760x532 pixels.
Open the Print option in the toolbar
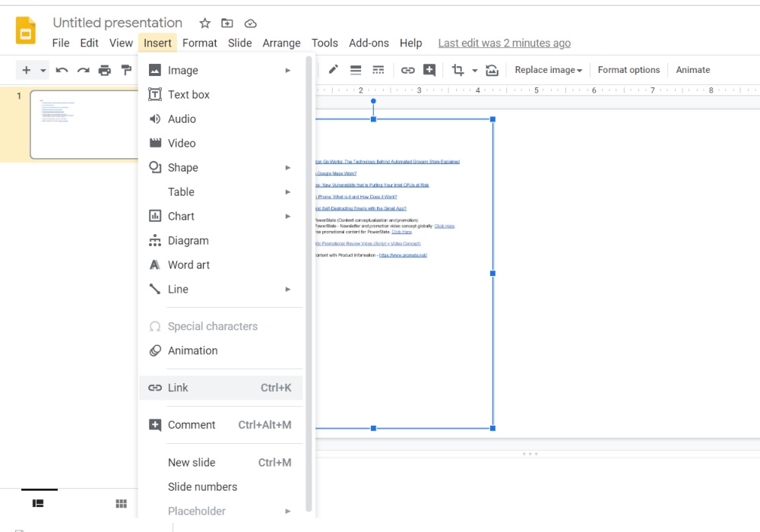(x=106, y=69)
